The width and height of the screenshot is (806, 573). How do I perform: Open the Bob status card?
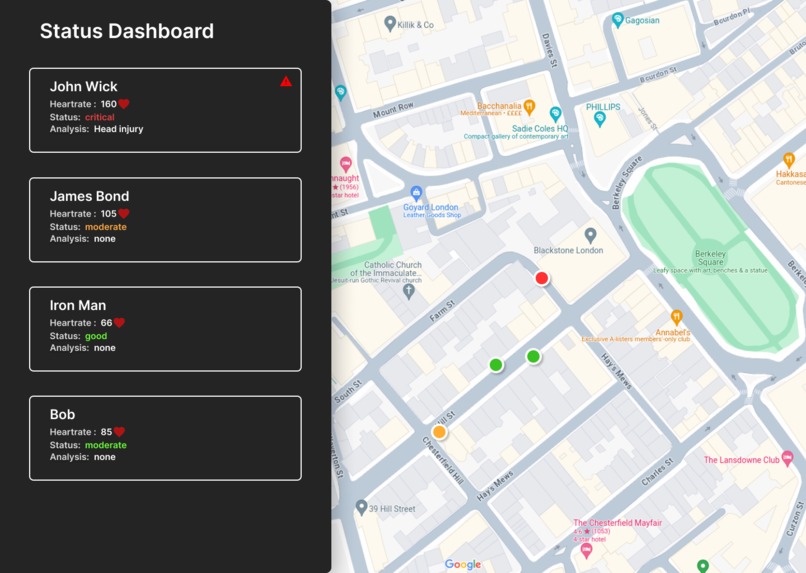tap(166, 438)
